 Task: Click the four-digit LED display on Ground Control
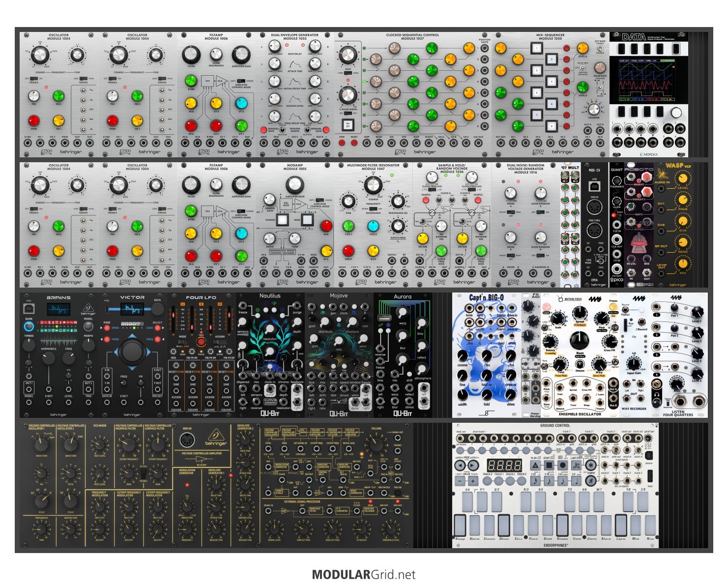click(504, 465)
